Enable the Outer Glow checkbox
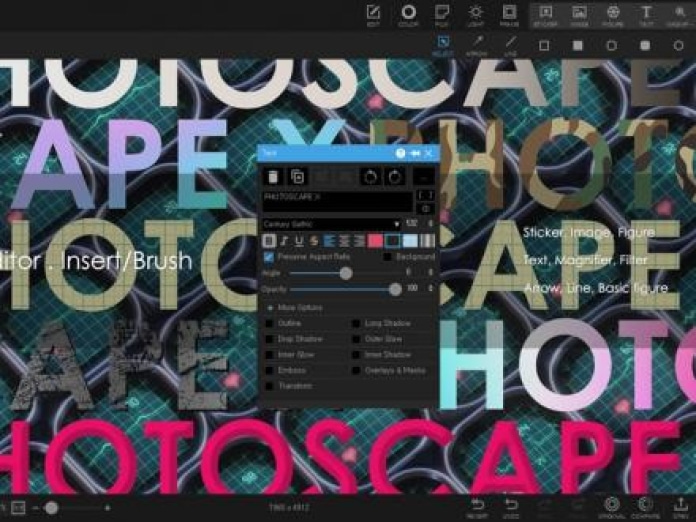The image size is (696, 522). (356, 339)
